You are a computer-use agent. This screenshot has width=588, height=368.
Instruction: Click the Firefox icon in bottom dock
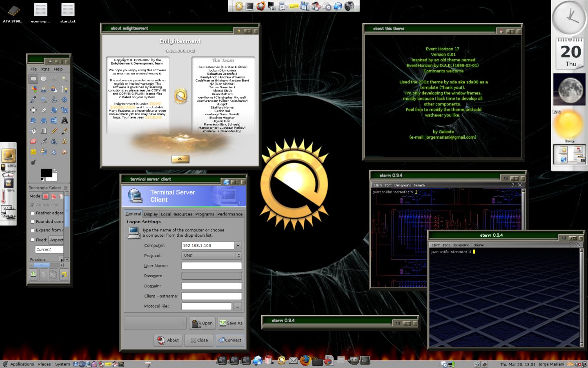coord(305,360)
